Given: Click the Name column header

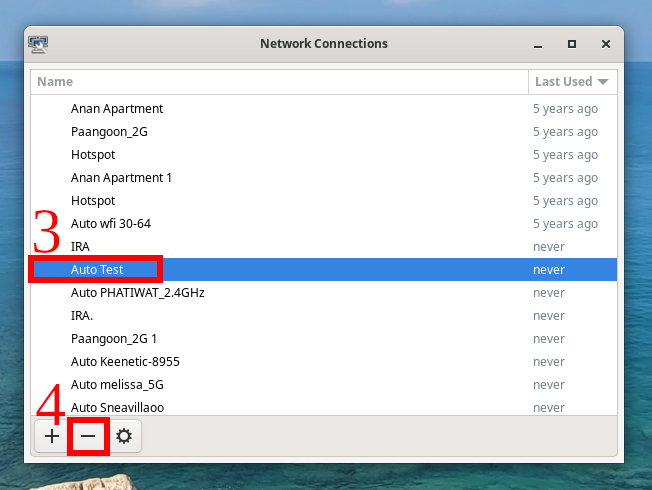Looking at the screenshot, I should [x=280, y=82].
